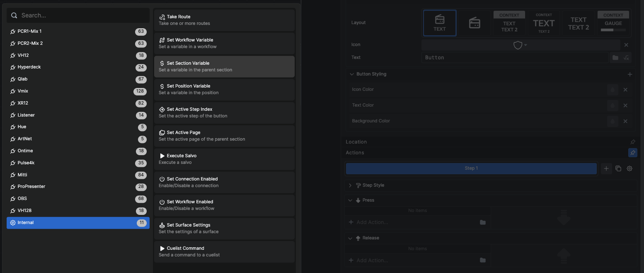Select the ProPresenter connection category
Image resolution: width=644 pixels, height=273 pixels.
tap(78, 187)
